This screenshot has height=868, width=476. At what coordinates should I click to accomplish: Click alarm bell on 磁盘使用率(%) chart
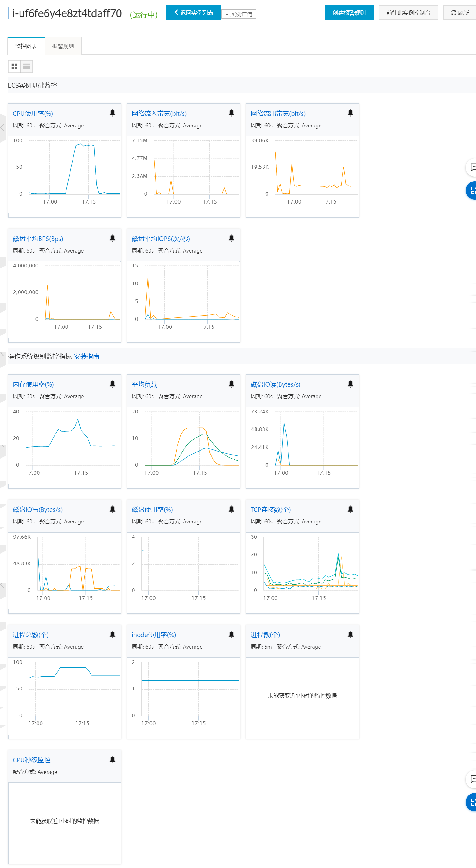231,509
